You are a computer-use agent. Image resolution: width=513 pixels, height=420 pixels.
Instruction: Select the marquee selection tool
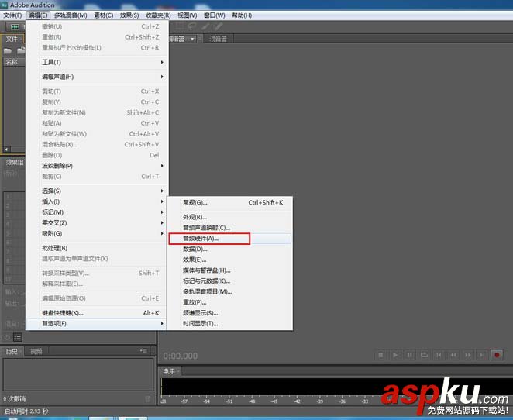point(179,26)
